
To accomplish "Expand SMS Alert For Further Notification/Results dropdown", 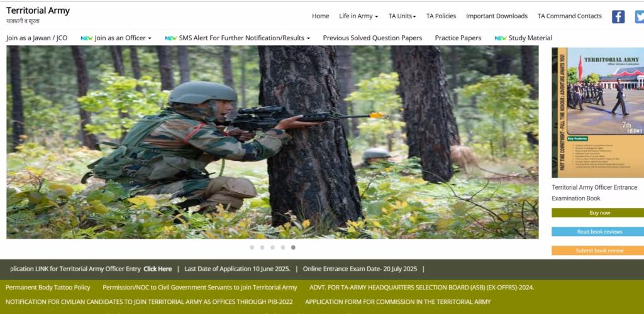I will point(245,38).
